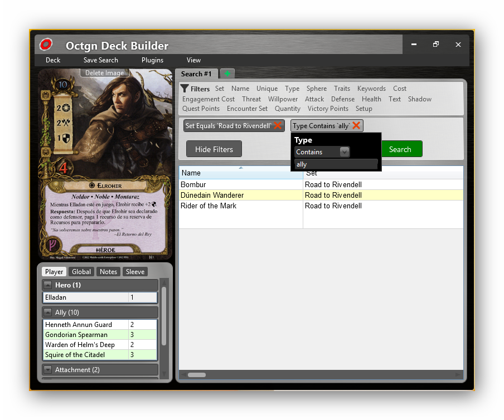Select the Search #1 tab
The image size is (504, 420).
(x=196, y=74)
